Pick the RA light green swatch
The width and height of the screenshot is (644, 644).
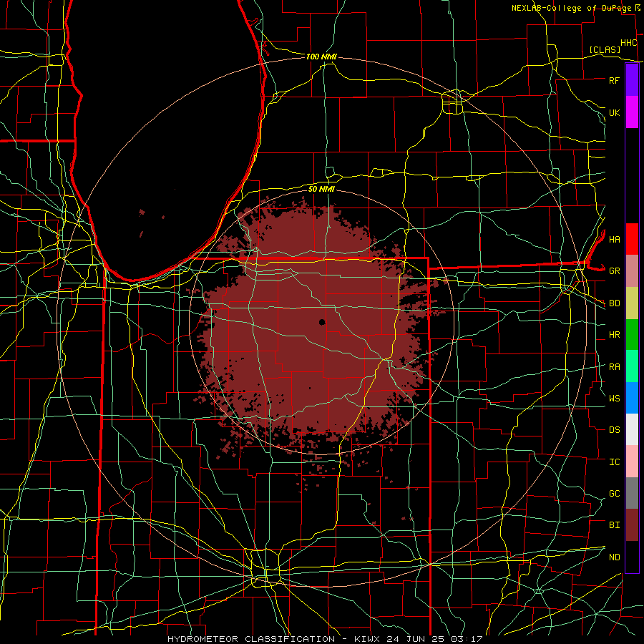coord(632,366)
